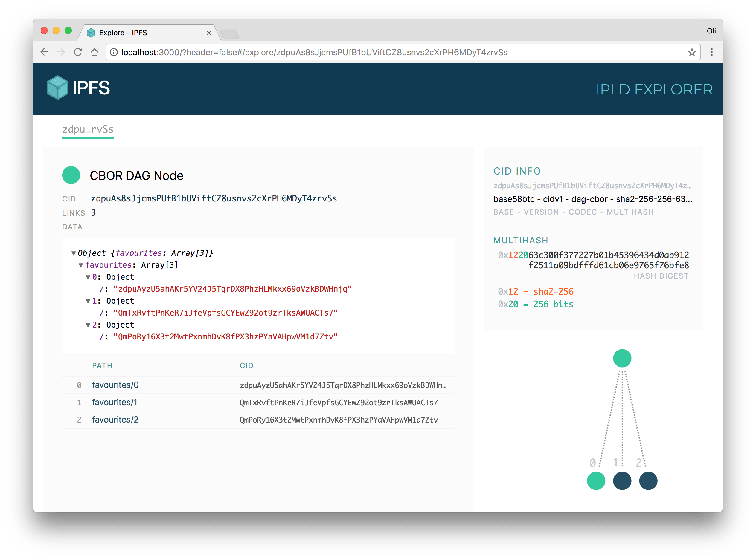Select the dark graph node labeled 1
The image size is (756, 560).
(622, 481)
